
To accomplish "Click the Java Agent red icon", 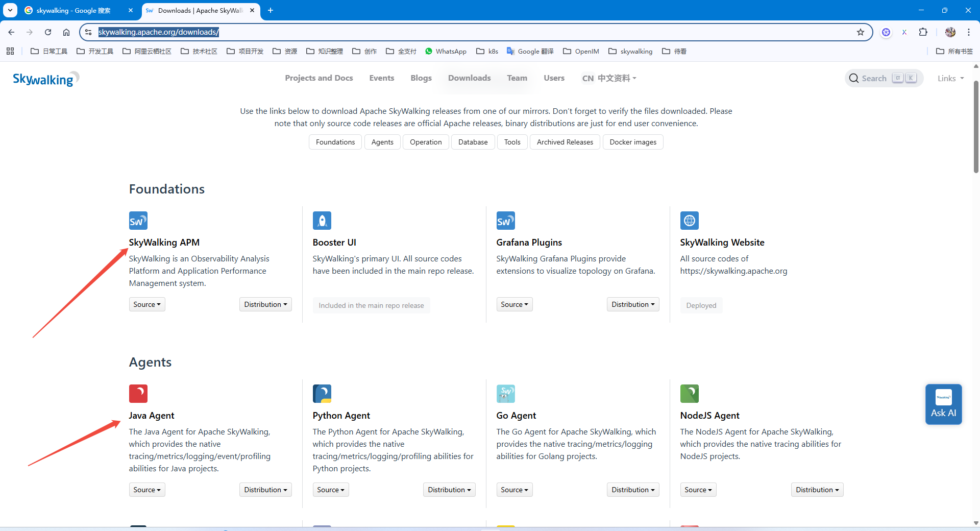I will [138, 394].
